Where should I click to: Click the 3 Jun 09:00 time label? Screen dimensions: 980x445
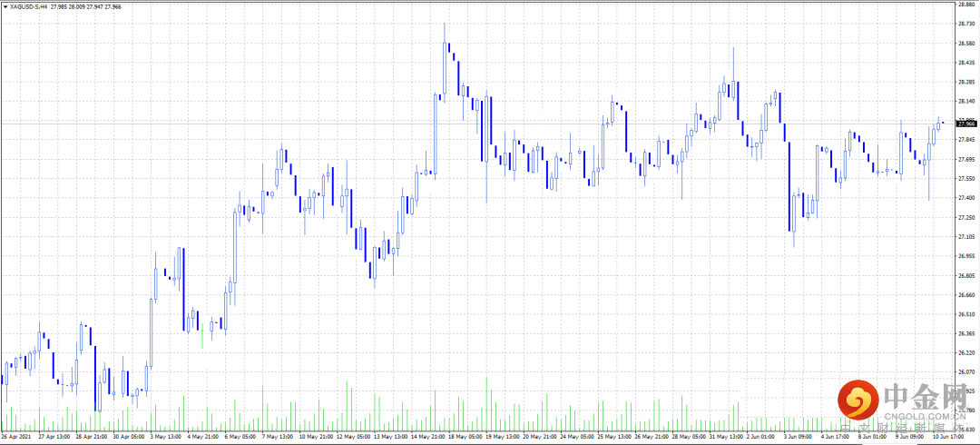(x=800, y=435)
